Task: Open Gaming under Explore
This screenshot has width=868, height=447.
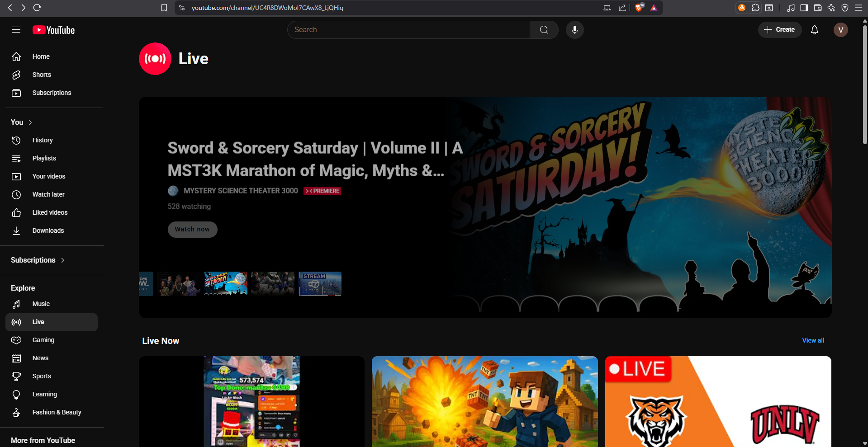Action: pyautogui.click(x=52, y=340)
